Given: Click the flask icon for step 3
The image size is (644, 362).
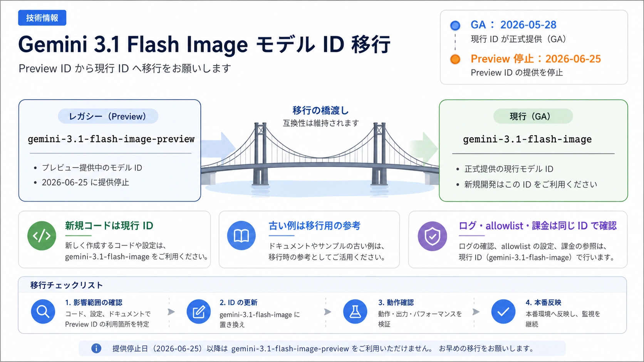Looking at the screenshot, I should pyautogui.click(x=355, y=312).
